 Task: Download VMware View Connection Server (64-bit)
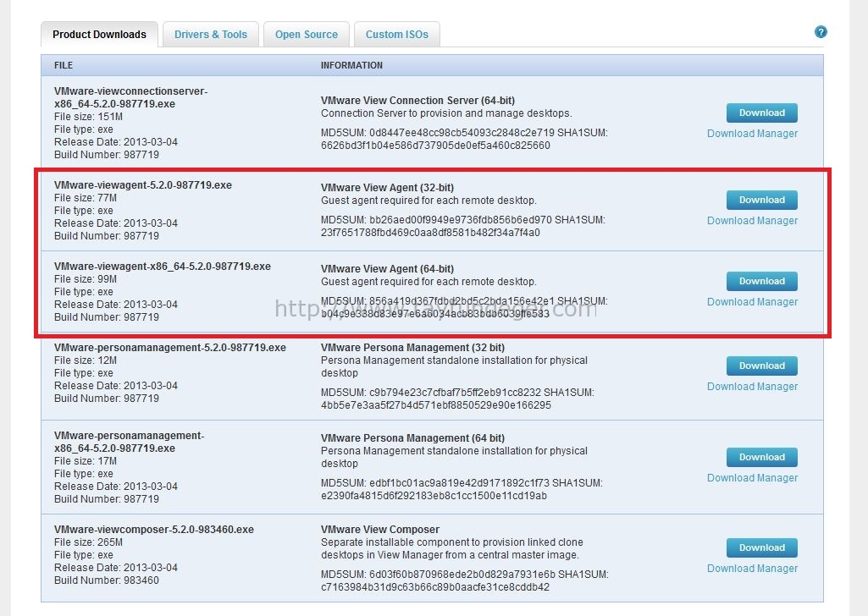click(x=761, y=113)
